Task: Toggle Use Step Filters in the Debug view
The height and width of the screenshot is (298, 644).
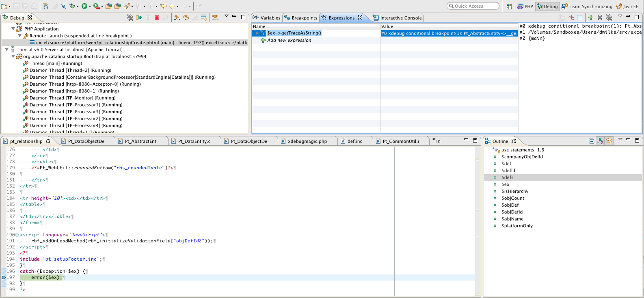Action: [215, 17]
